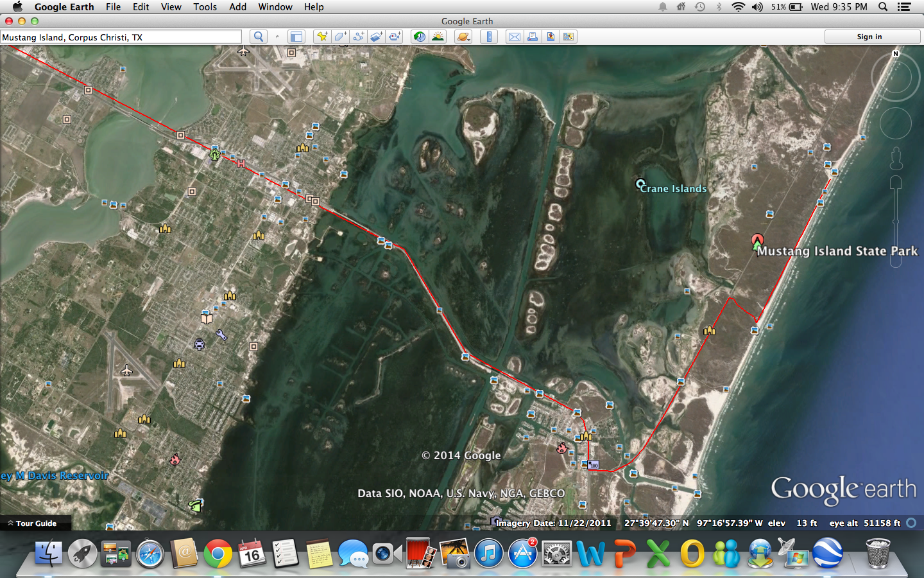
Task: Click the Wi-Fi status icon
Action: [x=738, y=6]
